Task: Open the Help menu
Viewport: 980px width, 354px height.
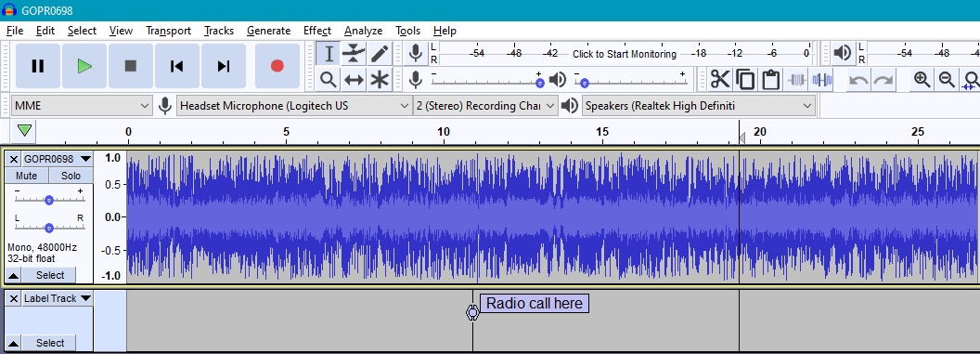Action: coord(445,31)
